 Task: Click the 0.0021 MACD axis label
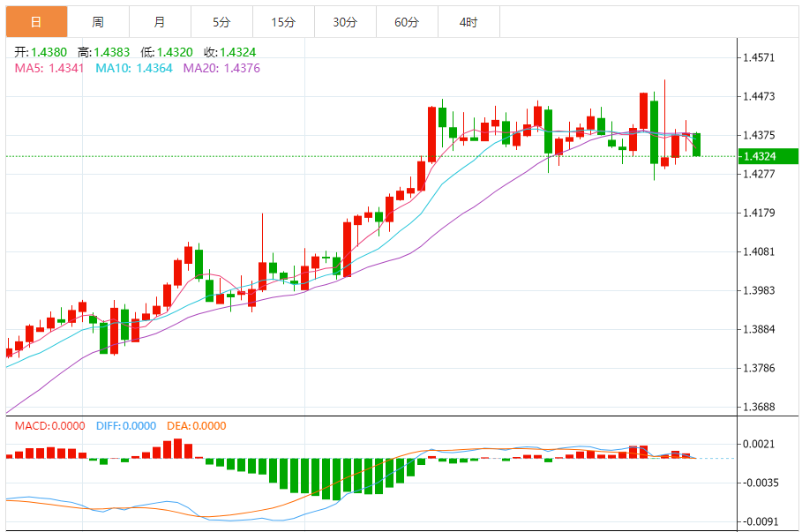759,444
